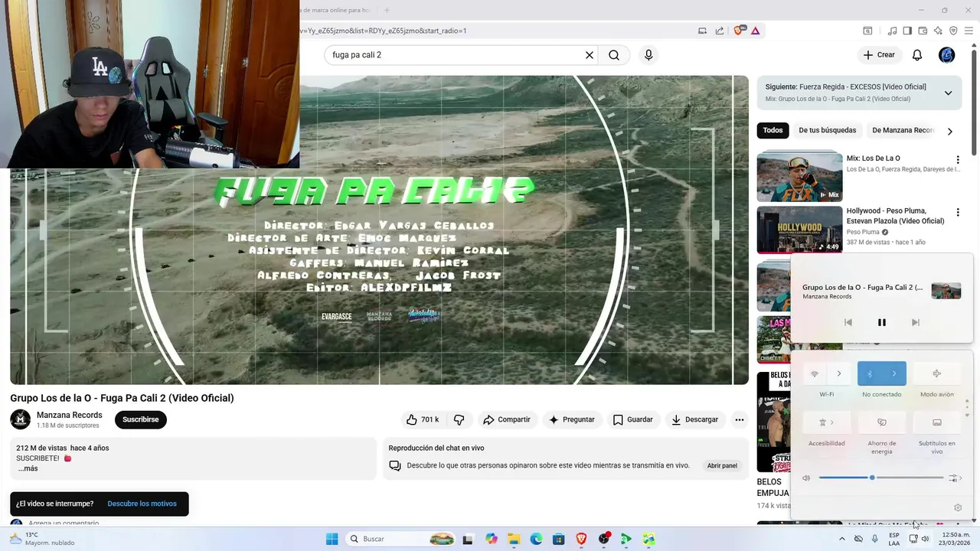Select the Todos filter chip

(x=773, y=130)
